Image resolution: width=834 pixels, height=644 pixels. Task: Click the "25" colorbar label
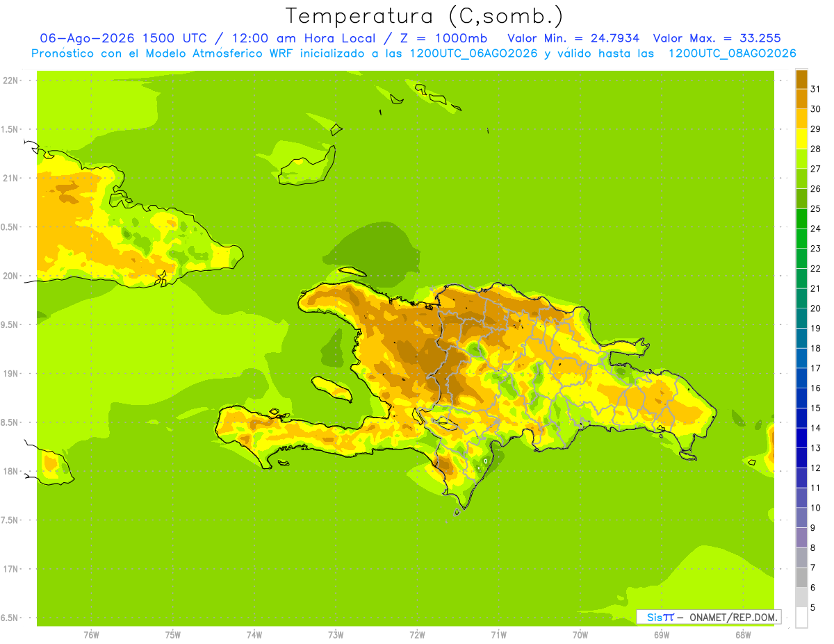coord(815,208)
